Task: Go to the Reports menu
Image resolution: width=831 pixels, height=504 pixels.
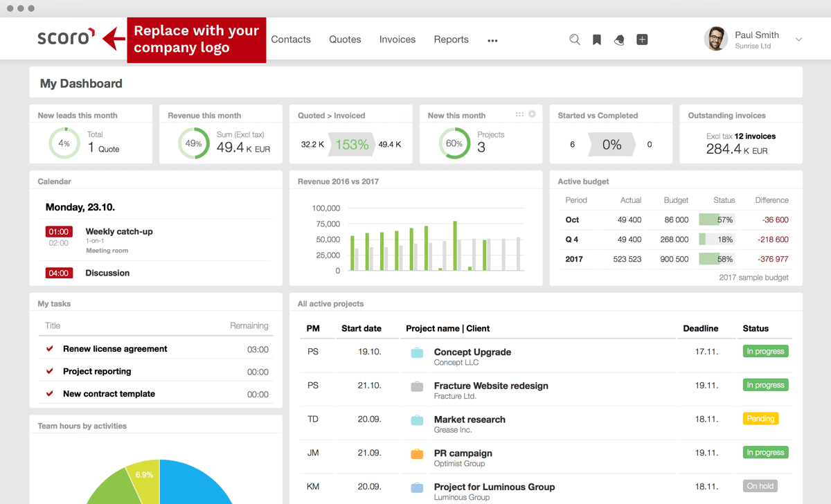Action: (451, 39)
